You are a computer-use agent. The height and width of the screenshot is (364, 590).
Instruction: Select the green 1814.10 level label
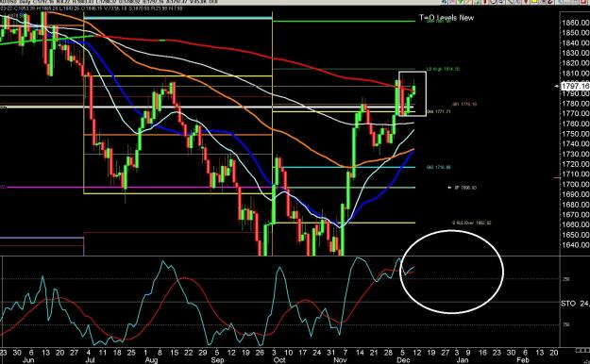point(443,69)
